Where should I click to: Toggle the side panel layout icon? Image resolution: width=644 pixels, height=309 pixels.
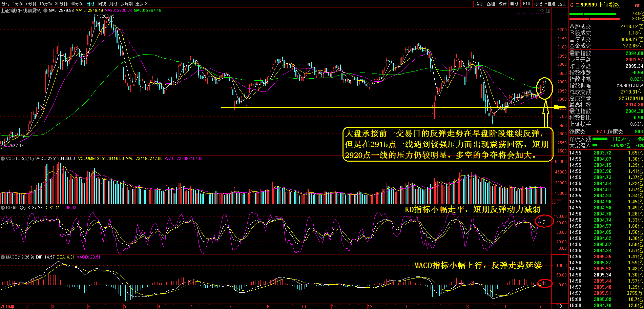(x=548, y=11)
